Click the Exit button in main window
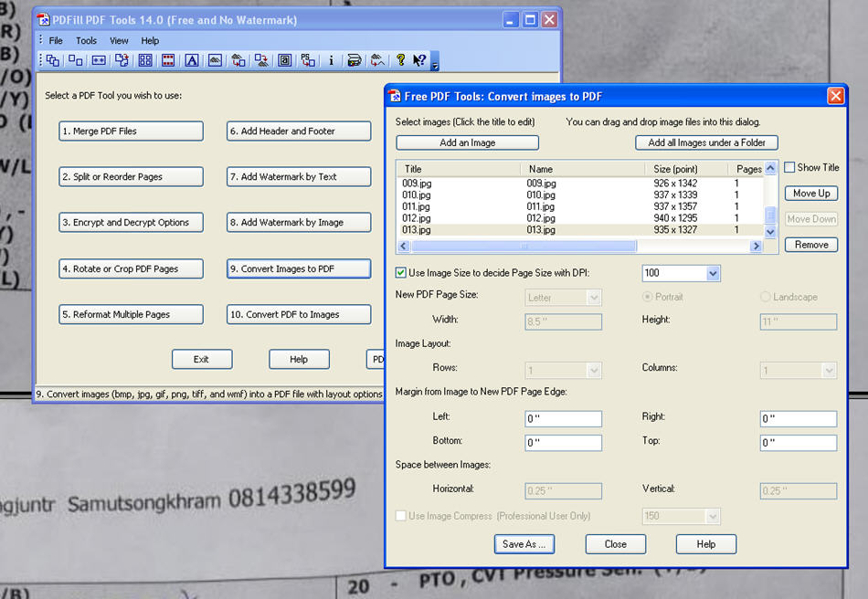The height and width of the screenshot is (599, 868). (202, 360)
